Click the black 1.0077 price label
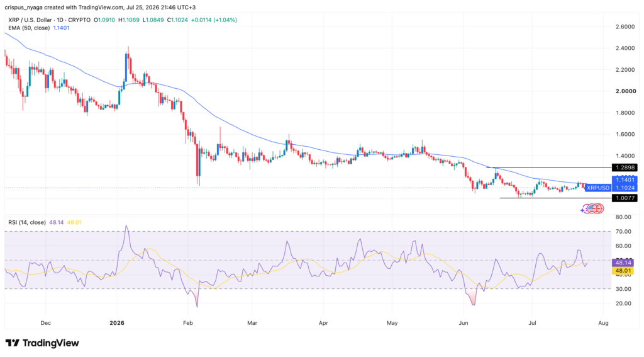This screenshot has width=644, height=357. pos(625,198)
